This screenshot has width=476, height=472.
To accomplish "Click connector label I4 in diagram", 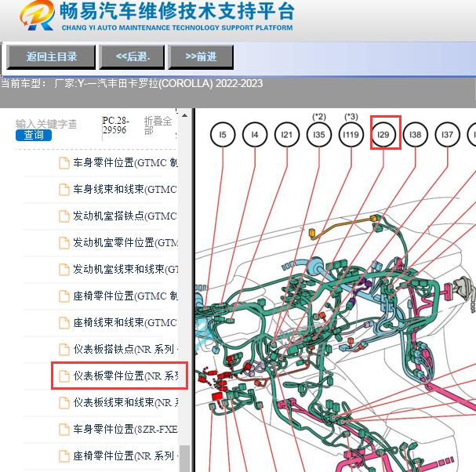I will (255, 135).
